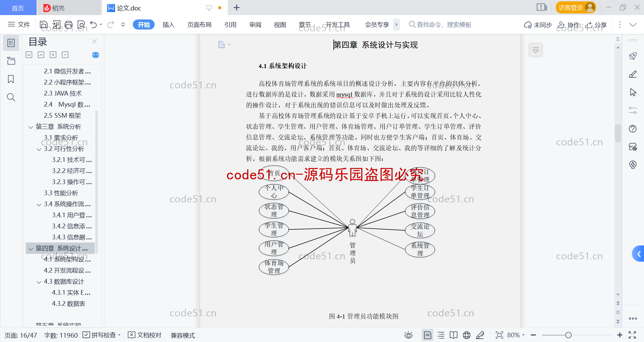Open the bookmark panel in sidebar
This screenshot has width=644, height=342.
[11, 79]
